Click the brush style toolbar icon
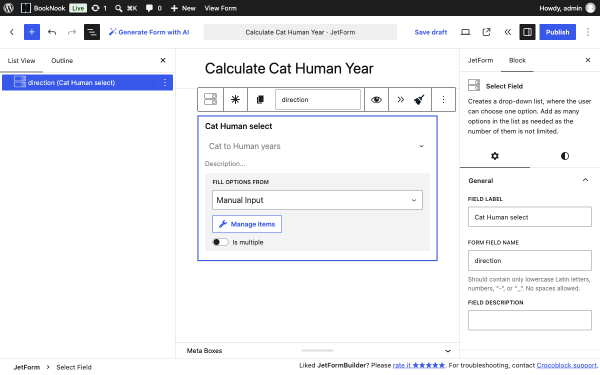600x375 pixels. coord(419,99)
